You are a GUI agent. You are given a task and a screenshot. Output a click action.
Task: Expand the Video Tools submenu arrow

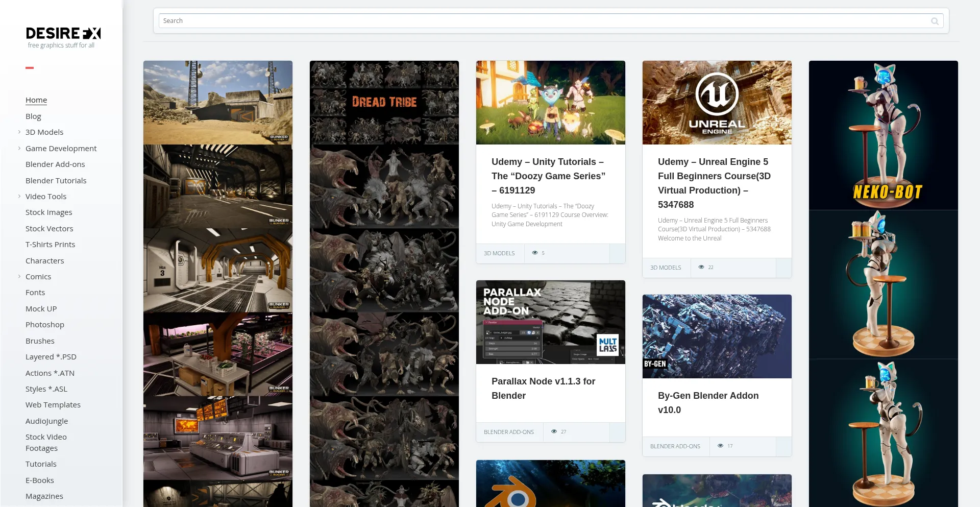19,196
